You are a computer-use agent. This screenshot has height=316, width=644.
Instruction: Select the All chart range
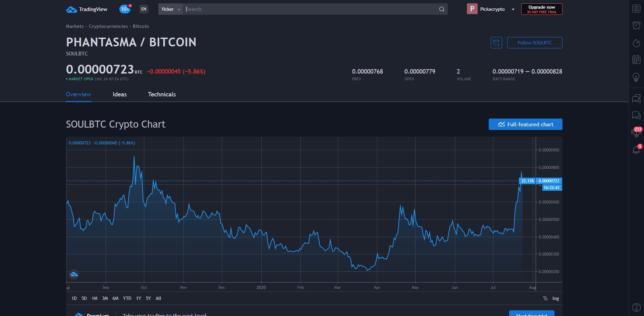click(x=158, y=298)
